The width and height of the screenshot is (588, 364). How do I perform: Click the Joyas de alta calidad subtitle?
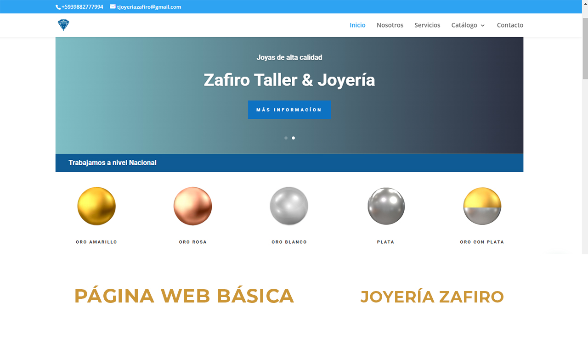pos(289,57)
